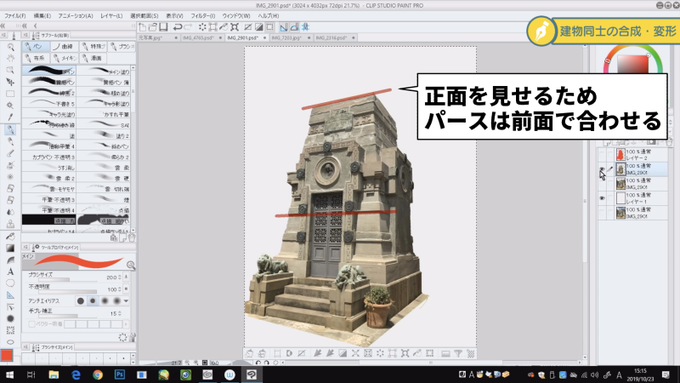The image size is (680, 383).
Task: Click the Open file toolbar icon
Action: pos(153,27)
